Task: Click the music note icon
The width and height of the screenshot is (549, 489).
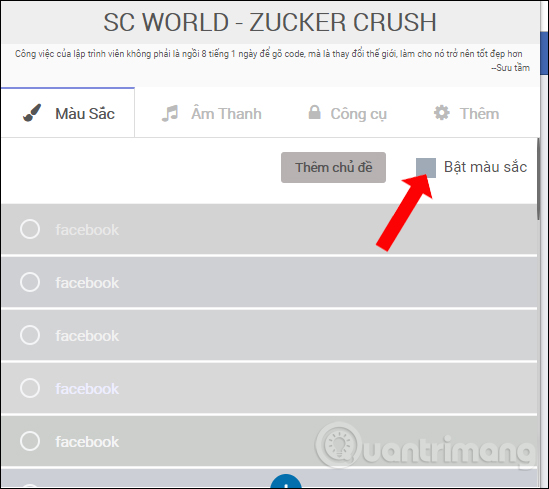Action: (170, 113)
